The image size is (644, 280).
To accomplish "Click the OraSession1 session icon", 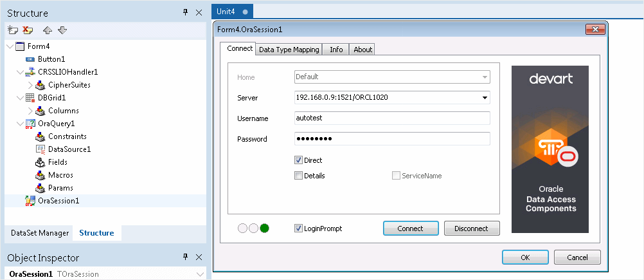I will (x=30, y=201).
